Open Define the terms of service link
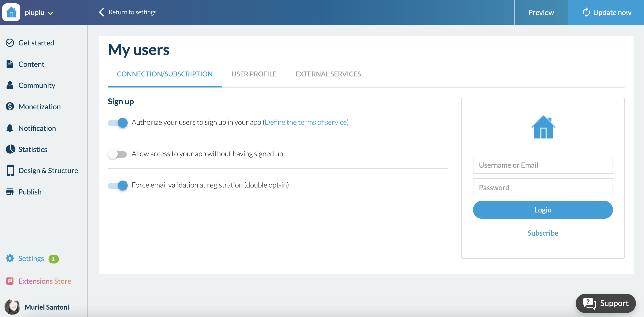 pos(306,122)
